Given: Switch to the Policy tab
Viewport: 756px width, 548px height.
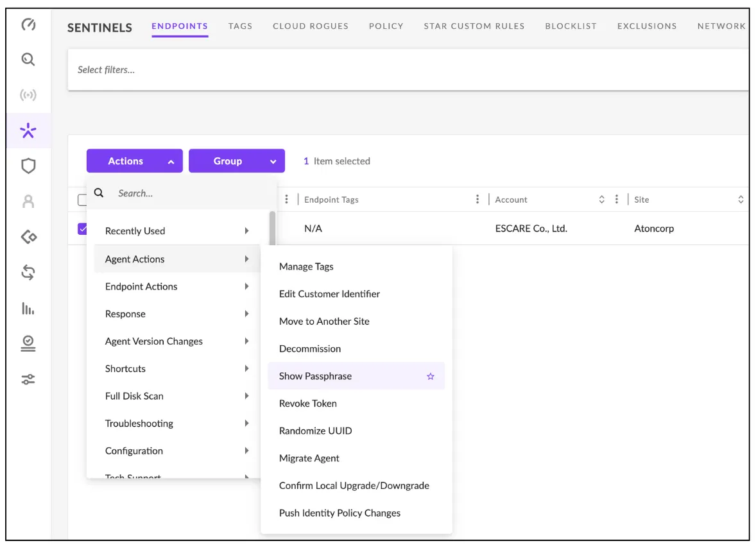Looking at the screenshot, I should pos(386,26).
